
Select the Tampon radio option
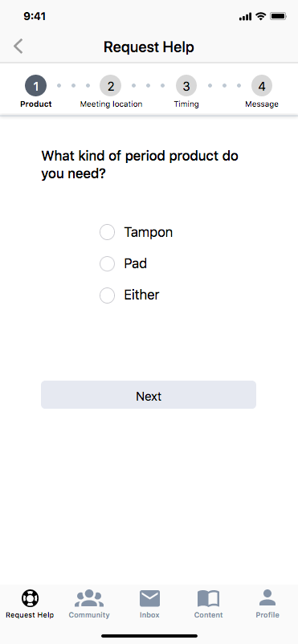pos(108,232)
